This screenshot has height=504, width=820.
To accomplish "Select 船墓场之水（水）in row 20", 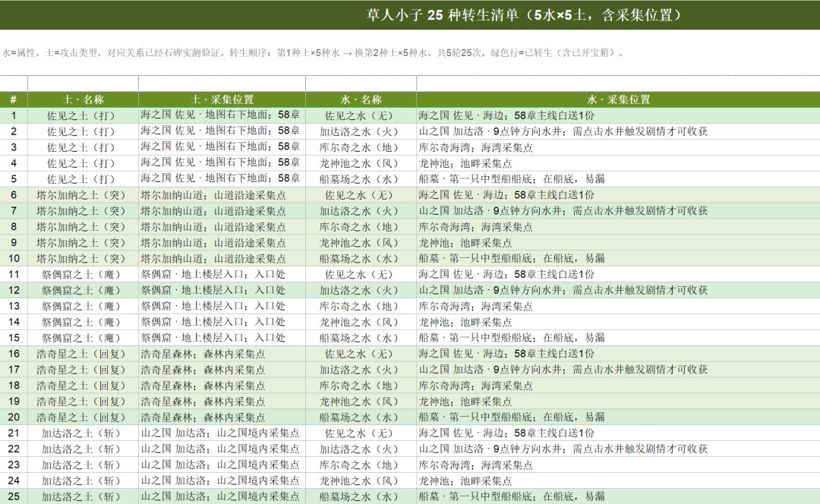I will (361, 417).
